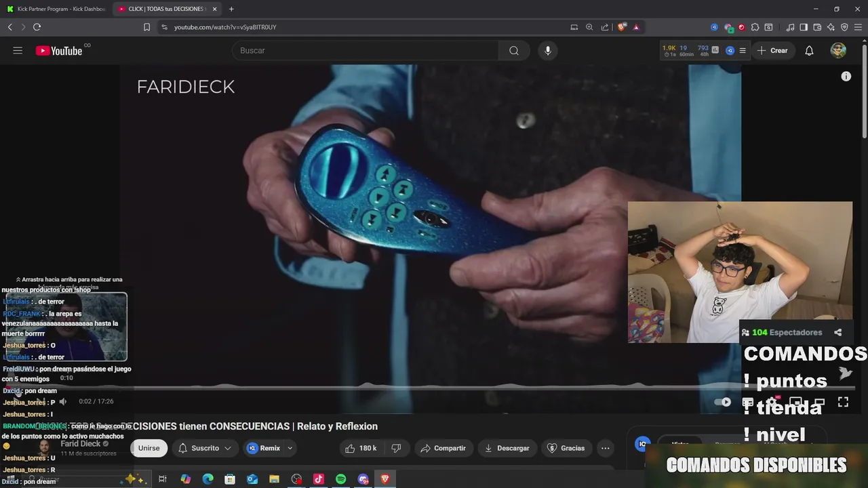The height and width of the screenshot is (488, 868).
Task: Open Copilot from the taskbar
Action: (185, 479)
